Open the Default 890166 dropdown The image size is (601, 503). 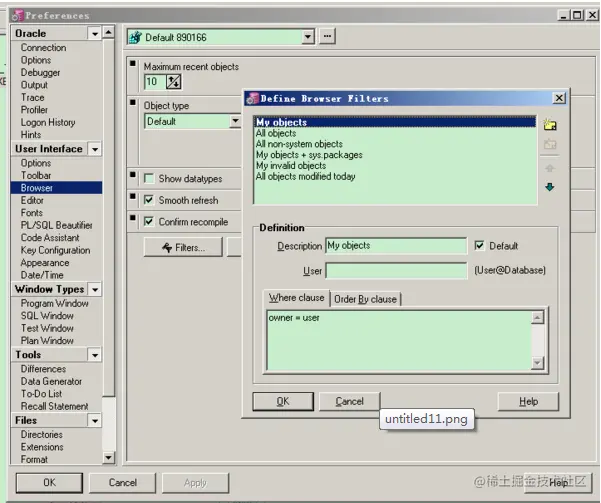pos(307,37)
